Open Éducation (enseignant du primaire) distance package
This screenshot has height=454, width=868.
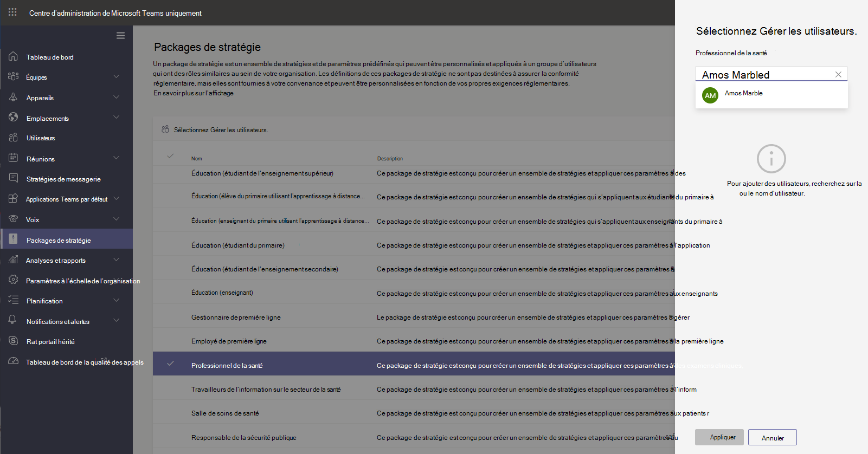pos(280,221)
